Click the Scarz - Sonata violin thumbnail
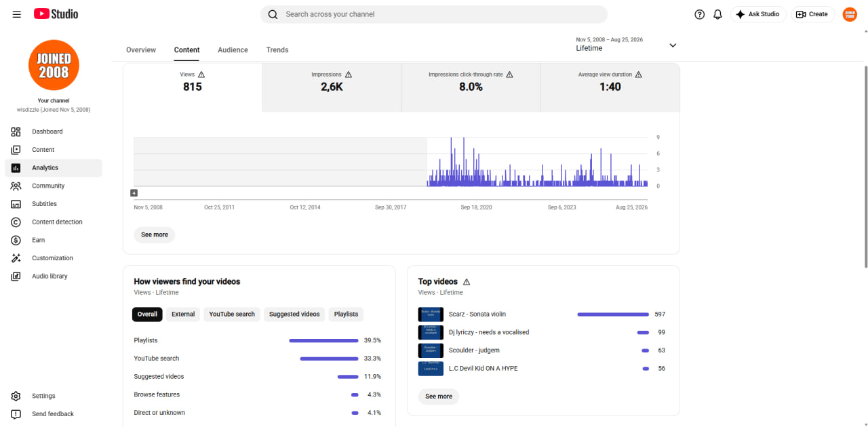The width and height of the screenshot is (868, 427). 431,314
